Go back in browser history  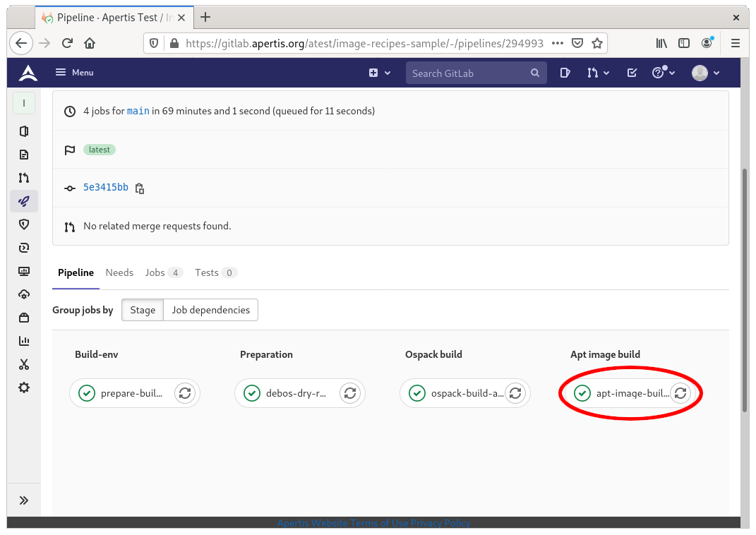pos(21,43)
